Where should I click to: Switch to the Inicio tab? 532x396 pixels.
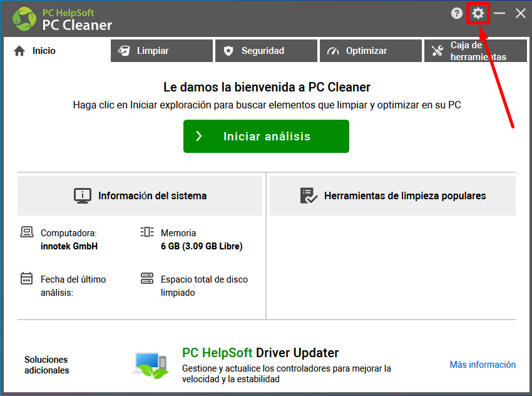(58, 51)
